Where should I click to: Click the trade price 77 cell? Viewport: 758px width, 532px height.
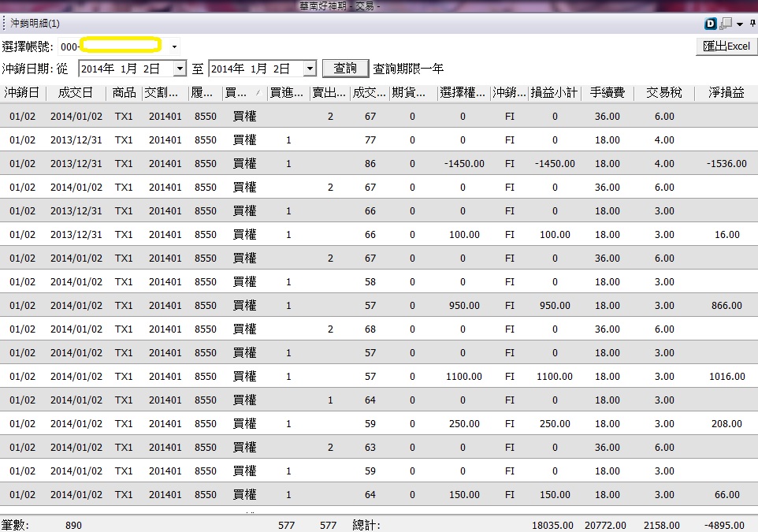pyautogui.click(x=370, y=140)
